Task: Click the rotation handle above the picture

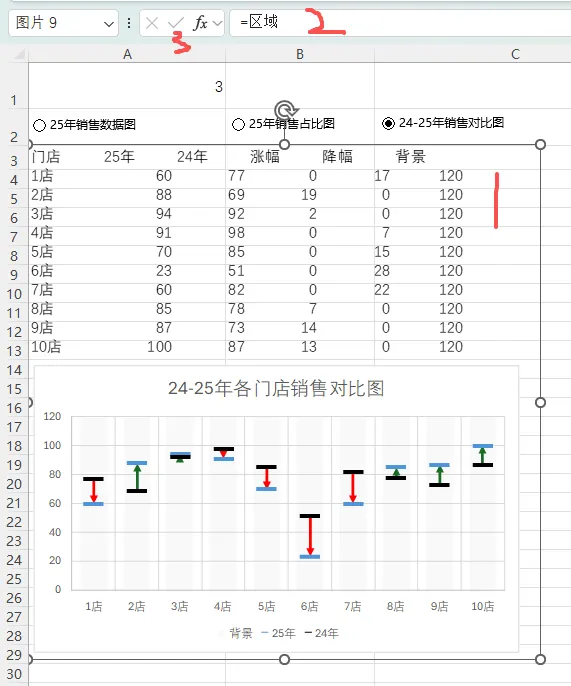Action: [285, 110]
